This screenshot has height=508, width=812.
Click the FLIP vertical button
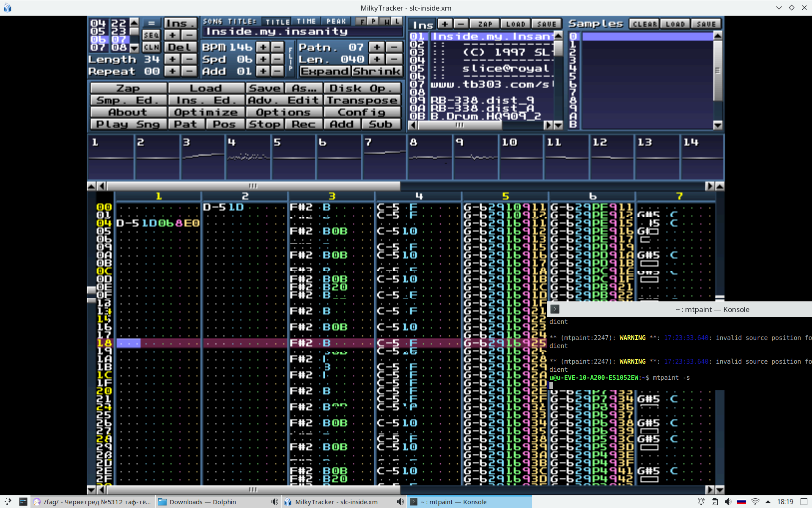(291, 59)
